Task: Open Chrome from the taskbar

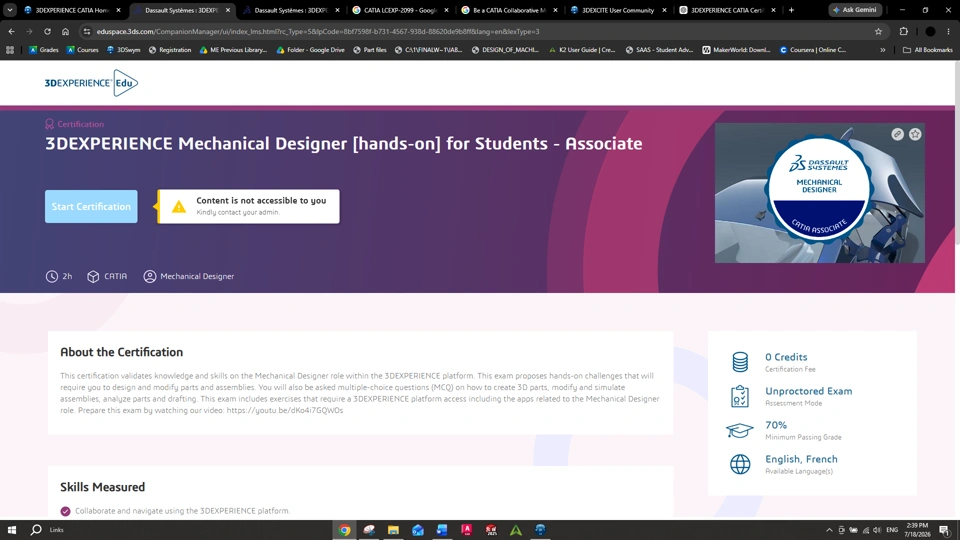Action: tap(345, 530)
